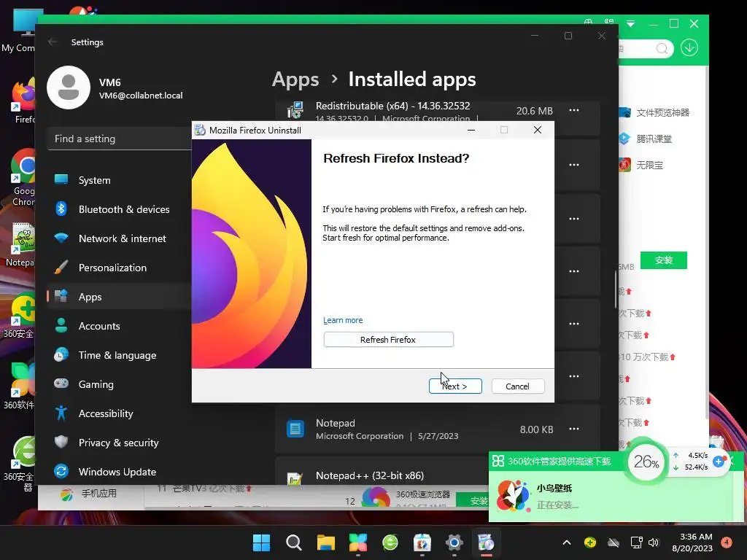Open Time & language settings

pyautogui.click(x=119, y=355)
